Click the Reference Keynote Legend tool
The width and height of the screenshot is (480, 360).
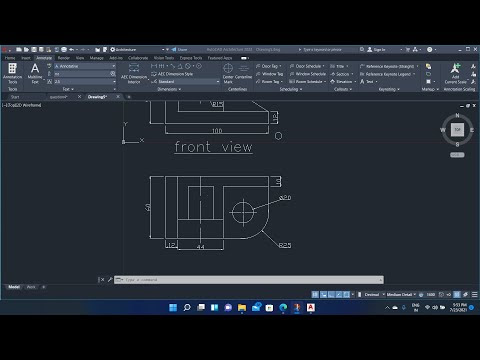[387, 74]
